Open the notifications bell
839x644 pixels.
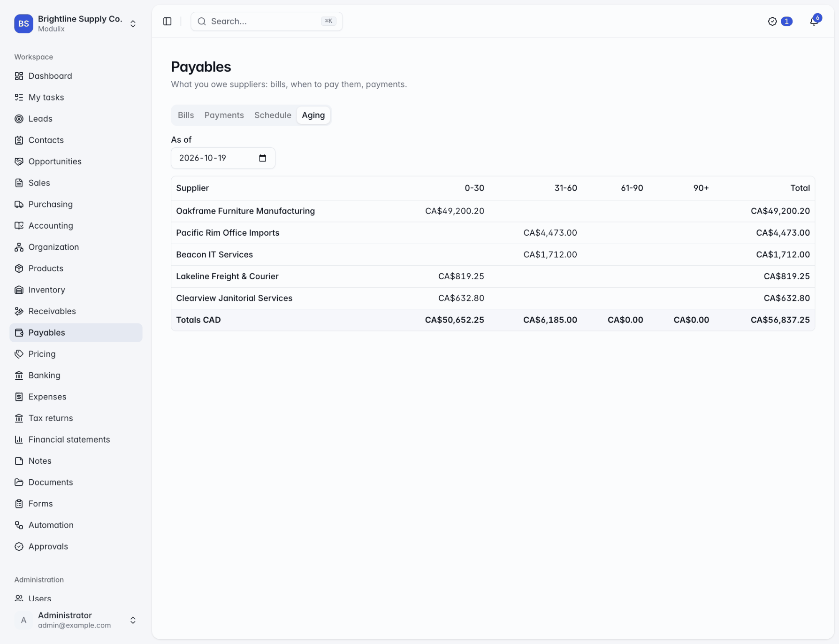pyautogui.click(x=814, y=22)
